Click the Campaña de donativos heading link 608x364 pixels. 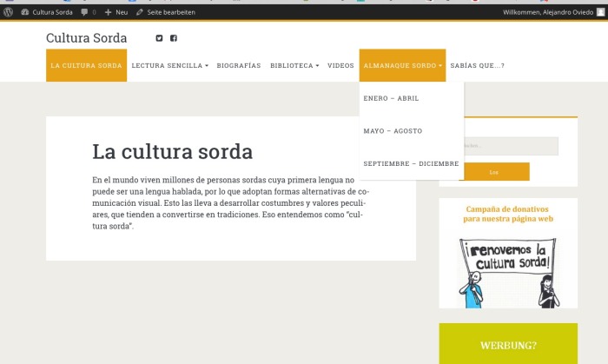[x=508, y=214]
